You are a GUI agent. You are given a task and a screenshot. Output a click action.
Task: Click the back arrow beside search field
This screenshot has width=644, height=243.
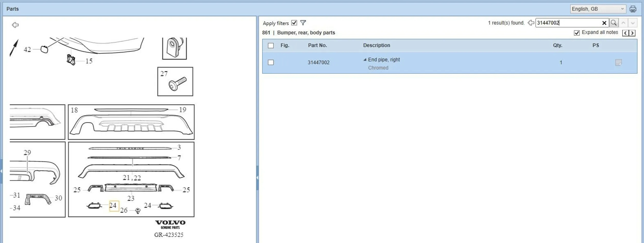pos(531,23)
